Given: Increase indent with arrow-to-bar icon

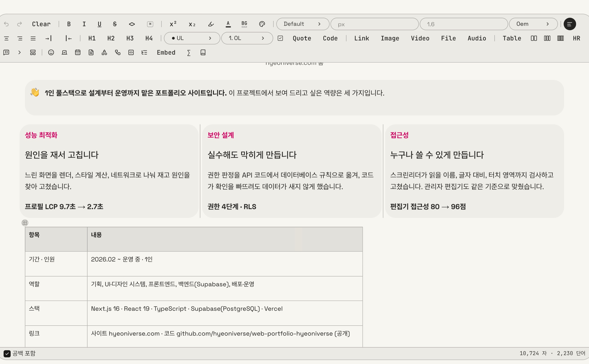Looking at the screenshot, I should (x=48, y=38).
